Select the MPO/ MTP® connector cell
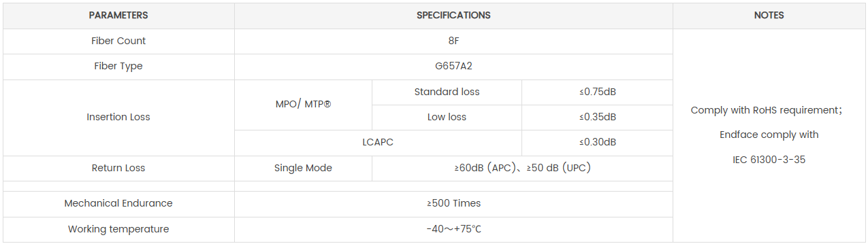 click(303, 105)
